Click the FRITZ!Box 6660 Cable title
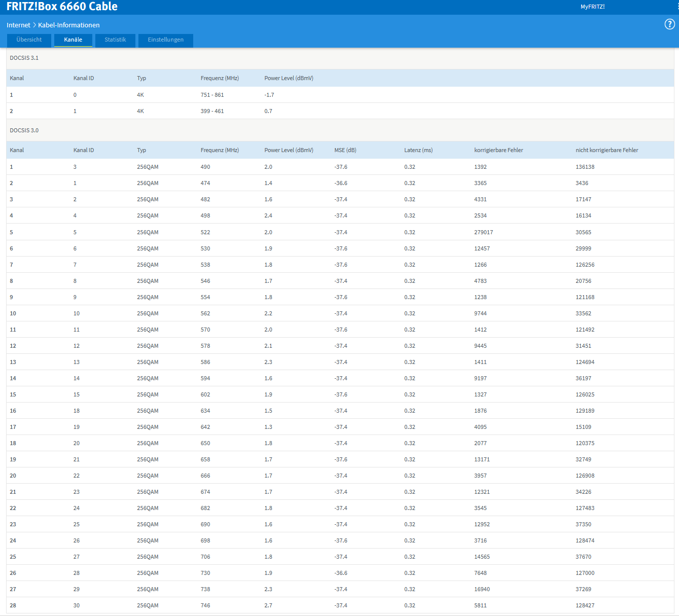 click(62, 7)
